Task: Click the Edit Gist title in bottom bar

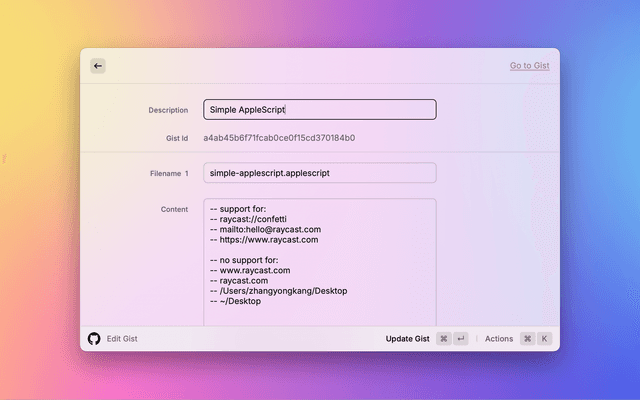Action: pyautogui.click(x=122, y=339)
